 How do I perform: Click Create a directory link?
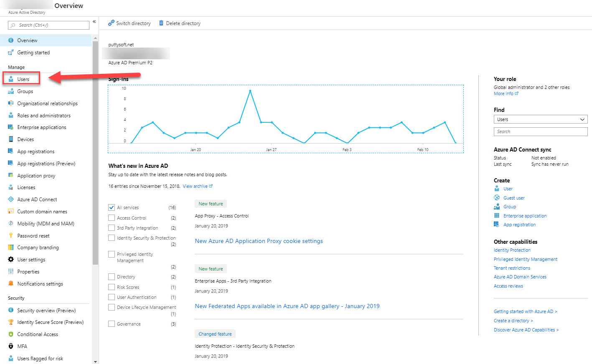pyautogui.click(x=513, y=321)
